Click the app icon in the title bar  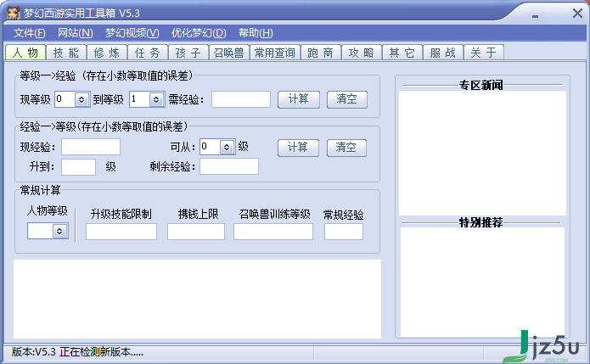[x=14, y=13]
